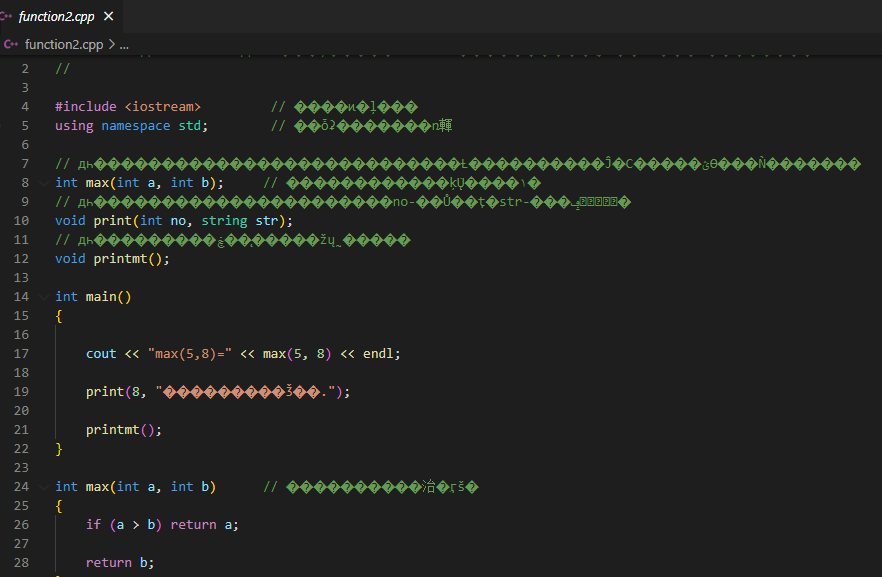This screenshot has width=882, height=577.
Task: Click the closing brace on line 22
Action: (x=58, y=449)
